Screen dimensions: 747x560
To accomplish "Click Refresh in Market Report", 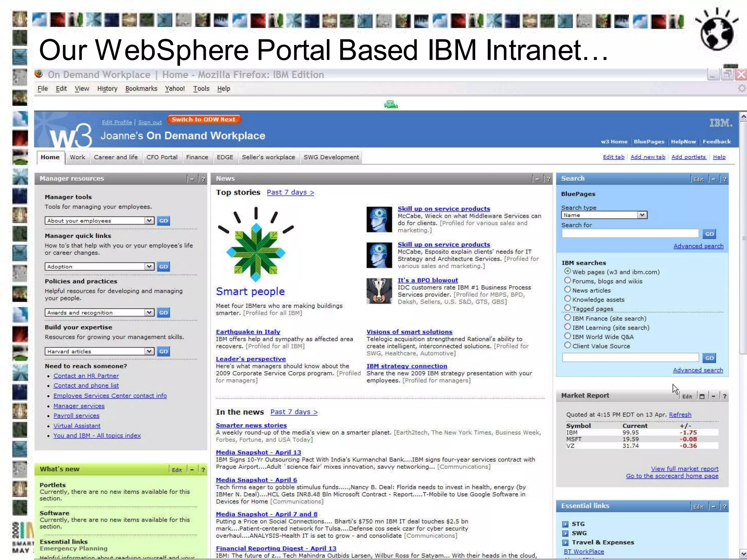I will (680, 415).
